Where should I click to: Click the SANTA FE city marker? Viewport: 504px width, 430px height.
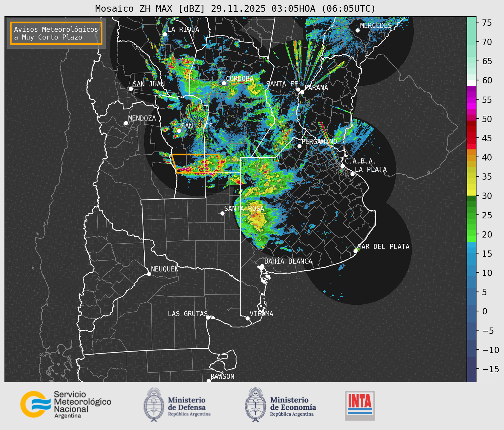(x=298, y=89)
